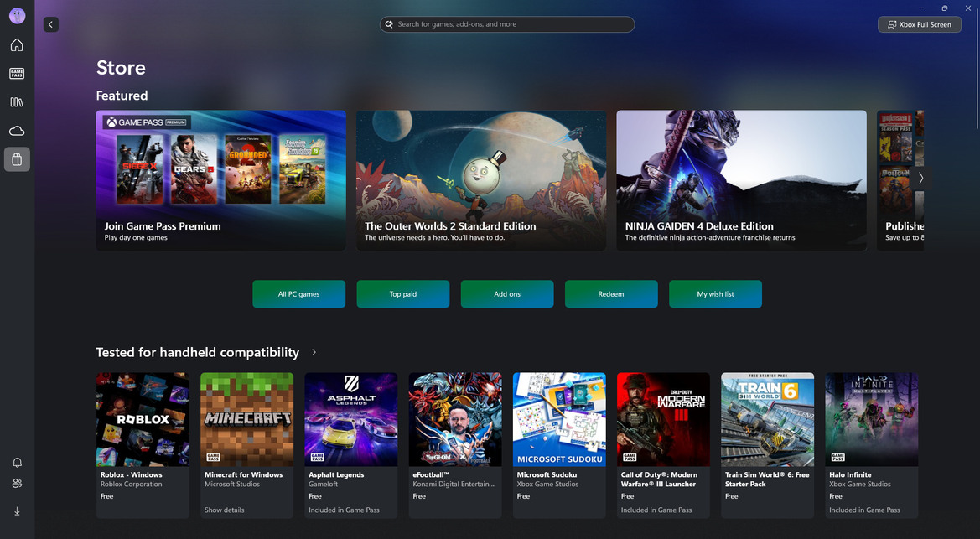The image size is (980, 539).
Task: Click the All PC games button
Action: pos(299,294)
